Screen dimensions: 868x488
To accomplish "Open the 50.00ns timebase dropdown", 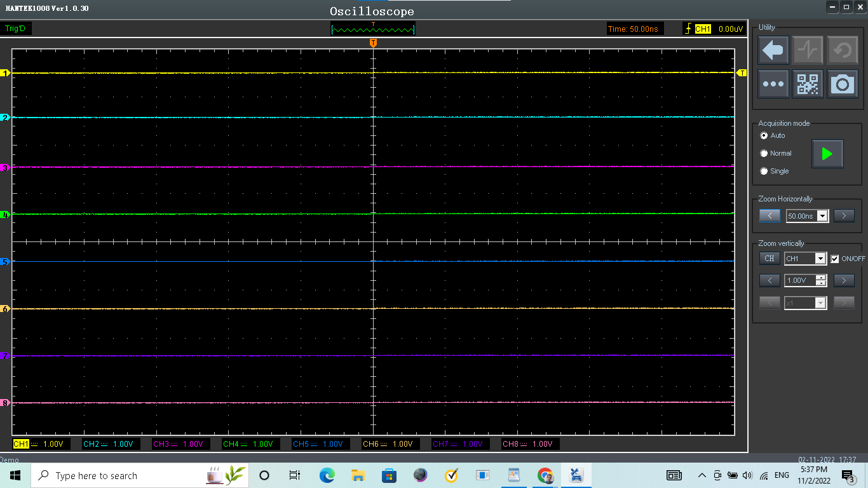I will pos(823,216).
